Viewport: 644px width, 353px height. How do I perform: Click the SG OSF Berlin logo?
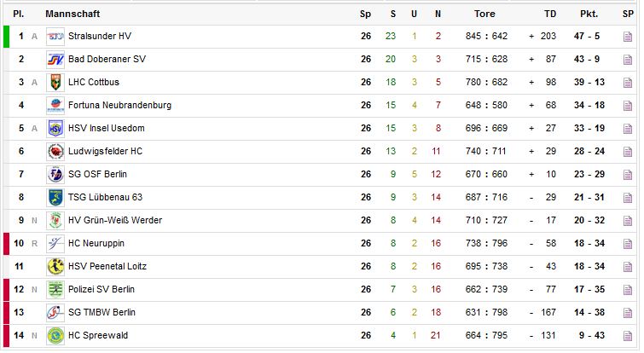tap(55, 175)
